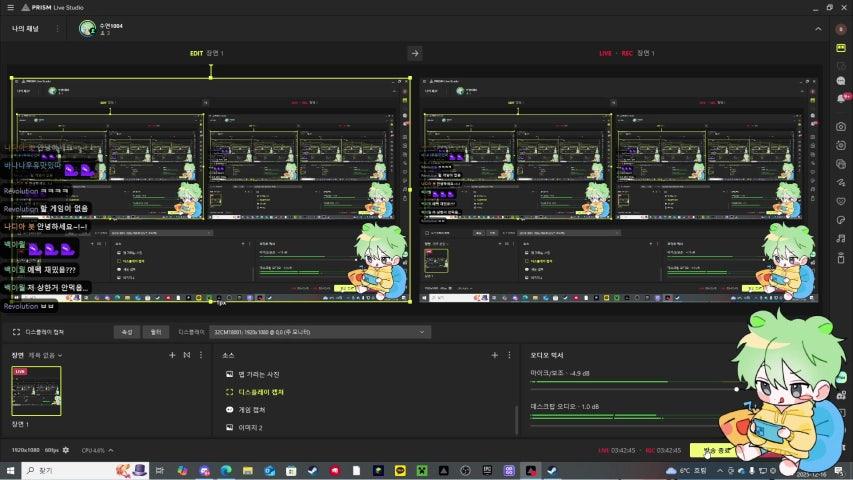Image resolution: width=853 pixels, height=480 pixels.
Task: Click the LIVE preview canvas
Action: pyautogui.click(x=619, y=189)
